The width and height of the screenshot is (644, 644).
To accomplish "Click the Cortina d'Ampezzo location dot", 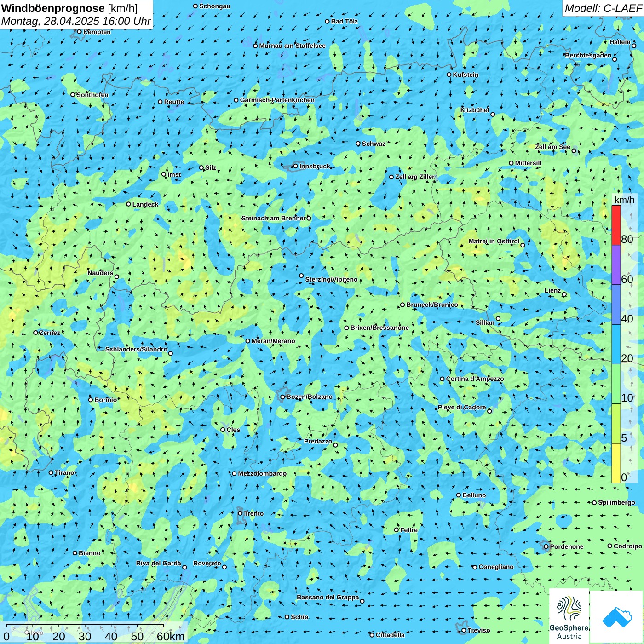I will pos(442,379).
